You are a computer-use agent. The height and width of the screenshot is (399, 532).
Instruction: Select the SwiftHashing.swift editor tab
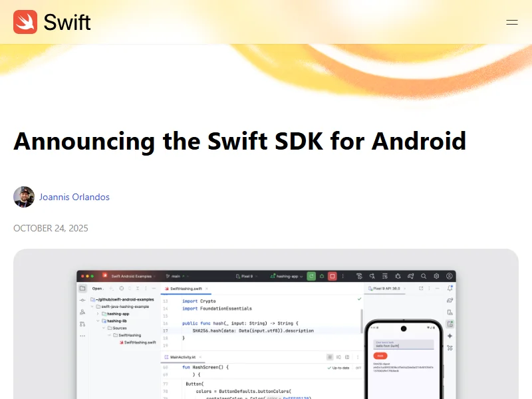coord(186,289)
